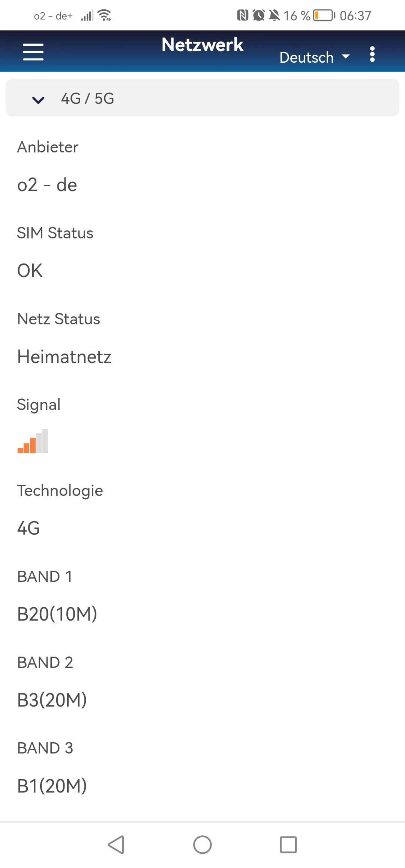
Task: Tap the B3(20M) band 2 value
Action: pyautogui.click(x=52, y=700)
